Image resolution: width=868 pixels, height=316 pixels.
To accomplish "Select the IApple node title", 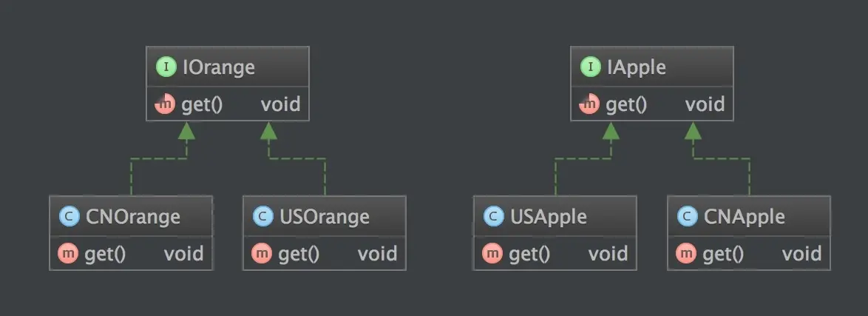I will coord(636,68).
